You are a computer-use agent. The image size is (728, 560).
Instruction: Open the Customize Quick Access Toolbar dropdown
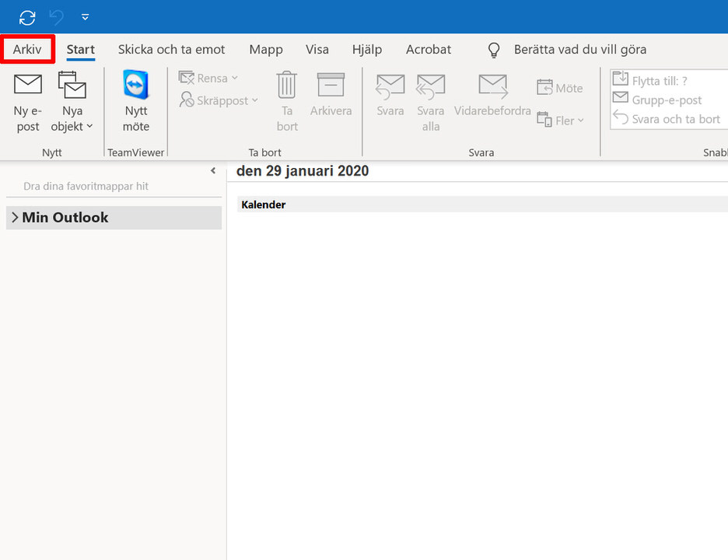pos(85,18)
